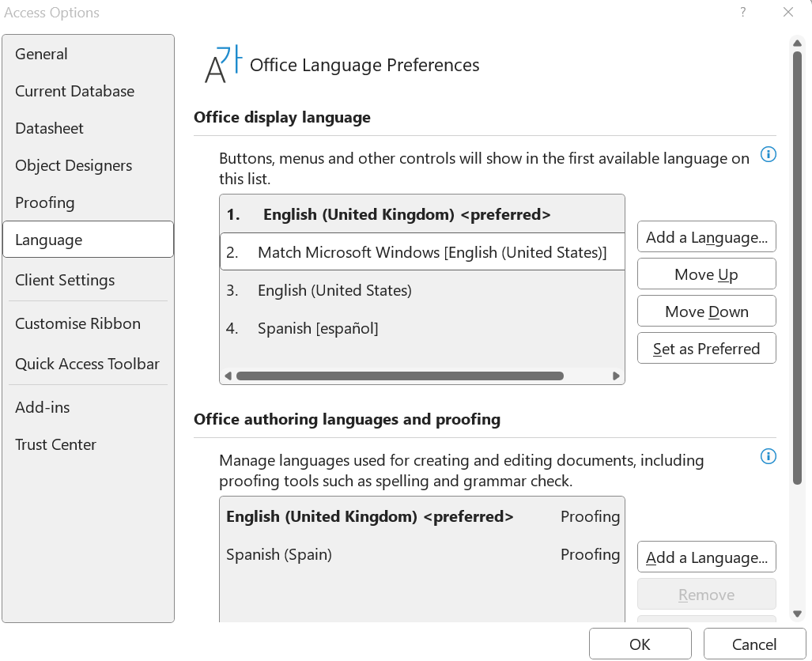The image size is (812, 661).
Task: Select Spanish (Spain) authoring language
Action: 279,554
